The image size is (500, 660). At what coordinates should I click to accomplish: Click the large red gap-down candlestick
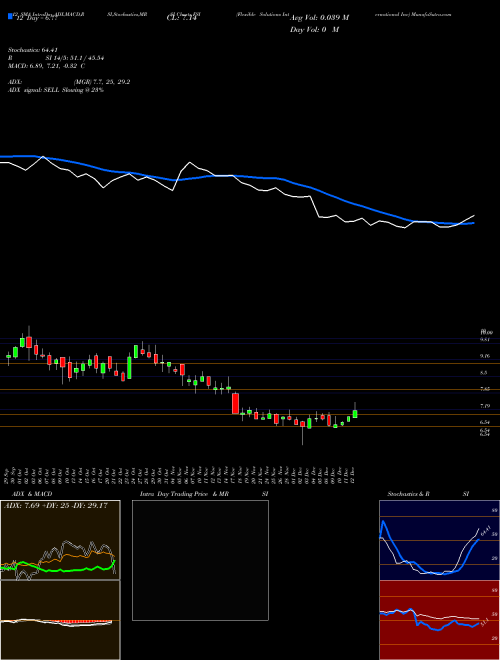(236, 404)
